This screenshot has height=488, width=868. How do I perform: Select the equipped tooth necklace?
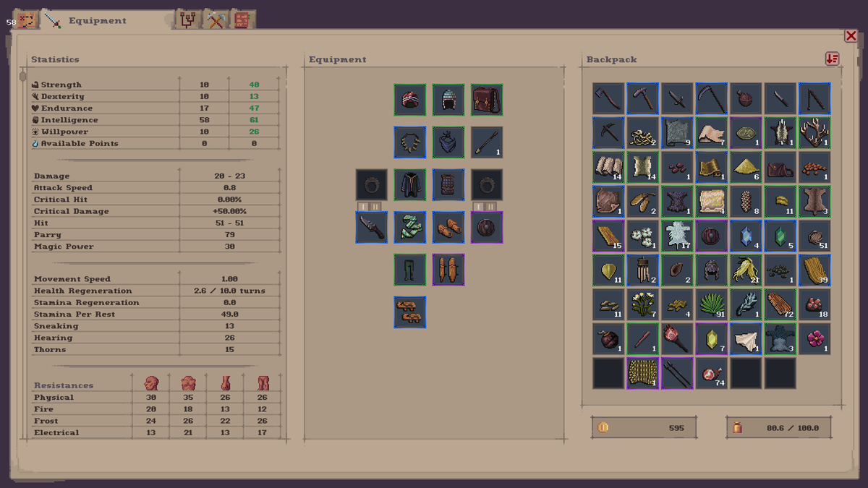click(x=410, y=142)
